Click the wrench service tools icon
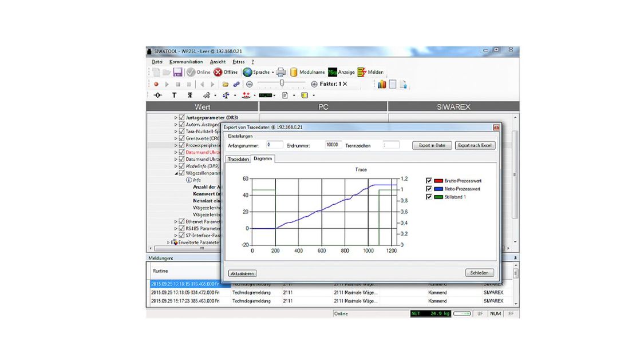Viewport: 644px width, 362px height. tap(207, 96)
